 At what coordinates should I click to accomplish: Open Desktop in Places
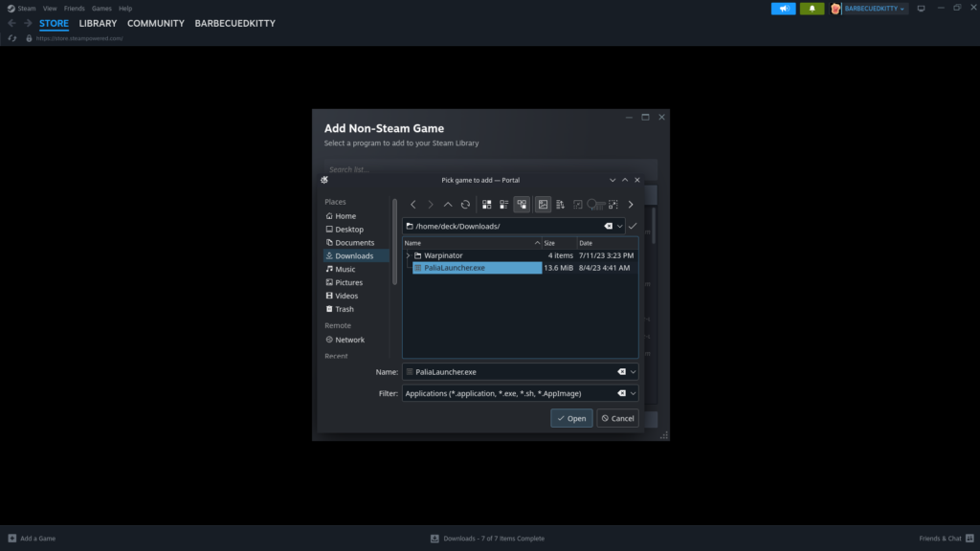(356, 230)
